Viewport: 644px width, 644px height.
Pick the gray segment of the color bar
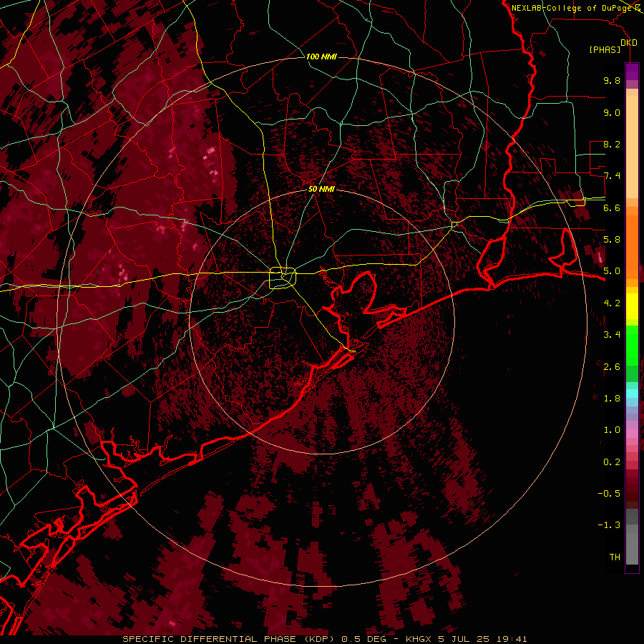[632, 536]
